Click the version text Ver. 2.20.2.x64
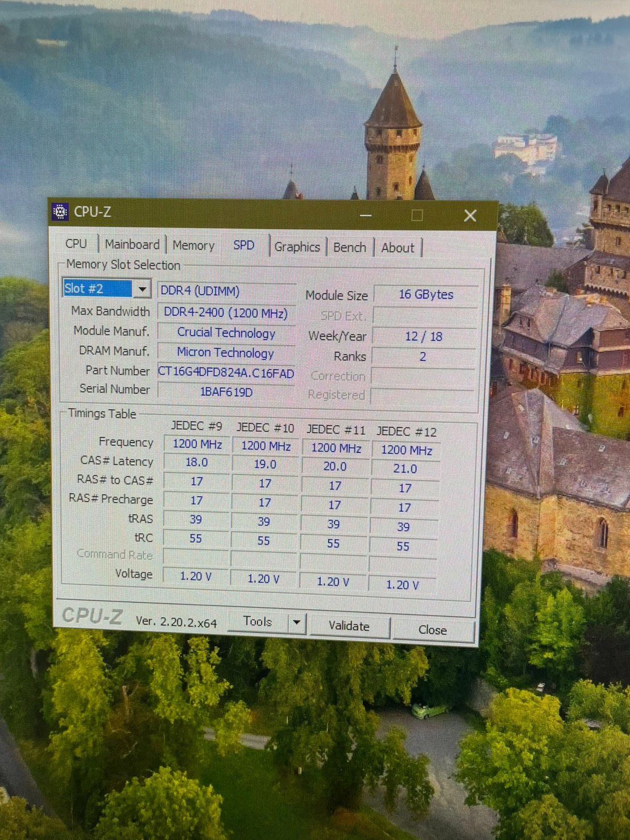The image size is (630, 840). 176,622
